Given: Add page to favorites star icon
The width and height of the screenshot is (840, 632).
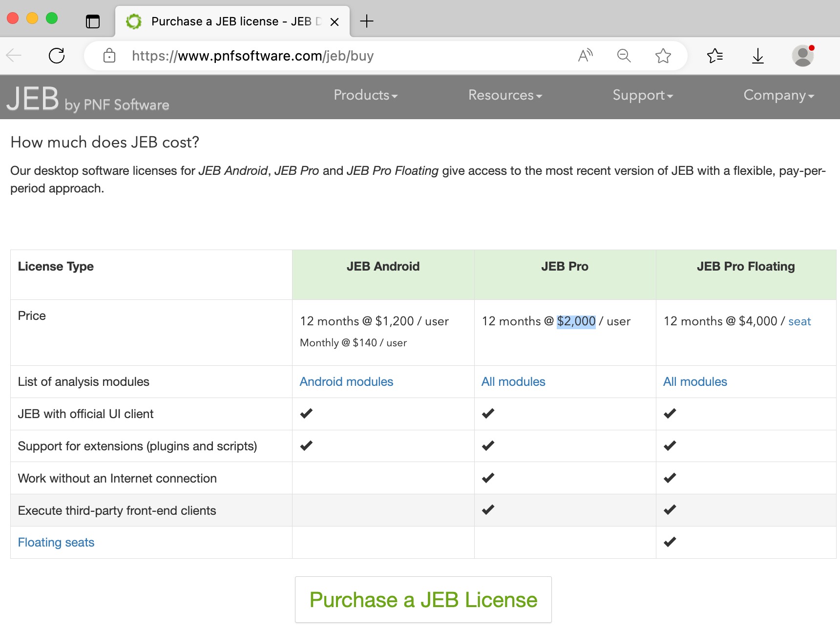Looking at the screenshot, I should tap(663, 56).
